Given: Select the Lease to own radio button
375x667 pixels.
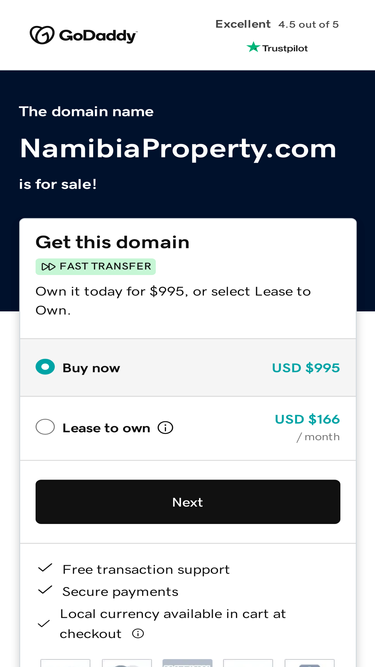Looking at the screenshot, I should pos(45,427).
